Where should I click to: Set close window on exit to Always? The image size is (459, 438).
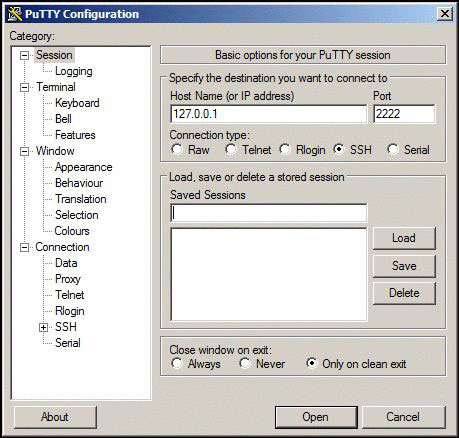[x=177, y=363]
